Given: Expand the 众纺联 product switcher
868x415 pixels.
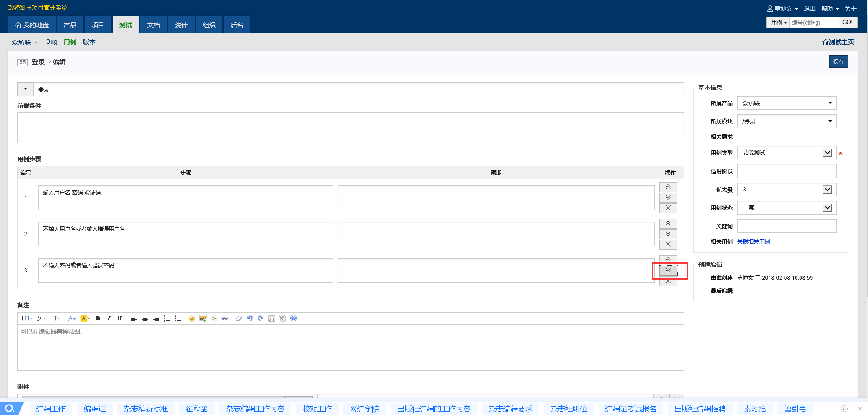Looking at the screenshot, I should 25,42.
